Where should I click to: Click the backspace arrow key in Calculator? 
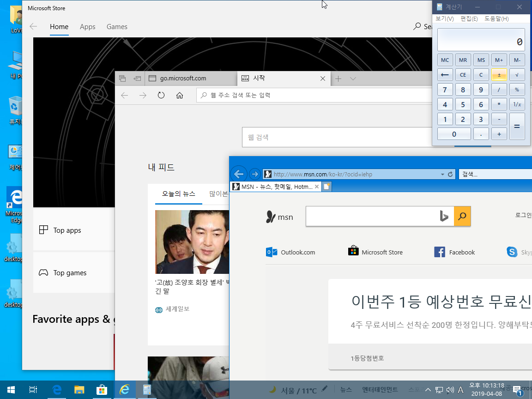point(445,75)
